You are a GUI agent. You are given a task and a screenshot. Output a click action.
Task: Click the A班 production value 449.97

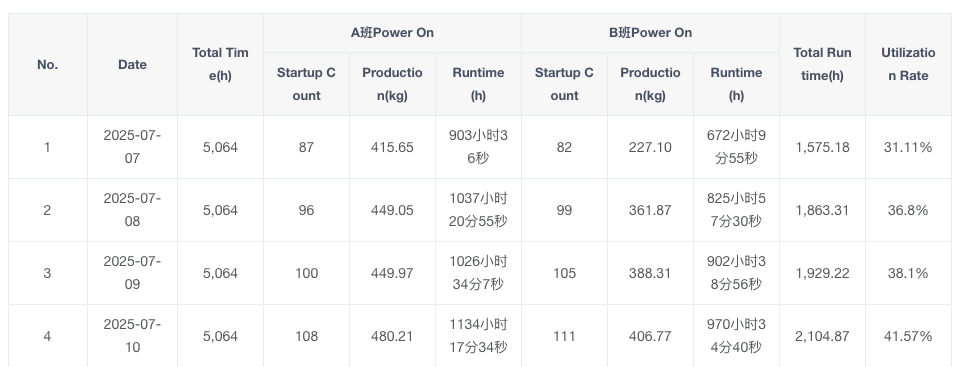[x=392, y=273]
